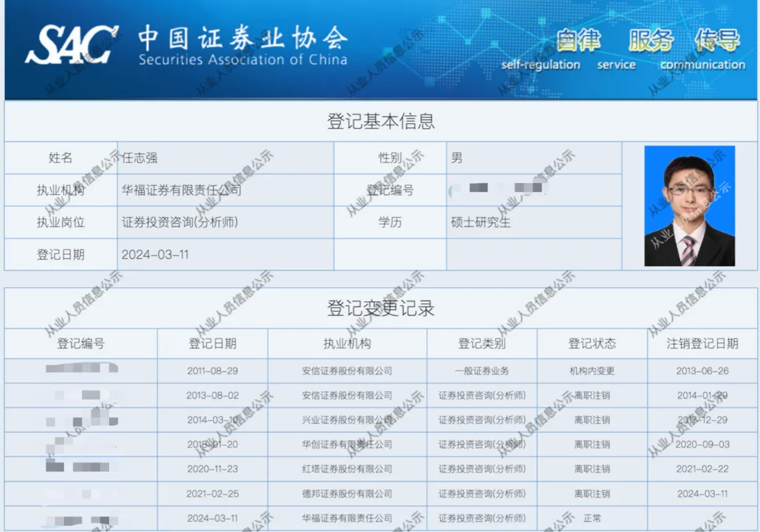
Task: Select the 一般证券业务 category cell
Action: (482, 371)
